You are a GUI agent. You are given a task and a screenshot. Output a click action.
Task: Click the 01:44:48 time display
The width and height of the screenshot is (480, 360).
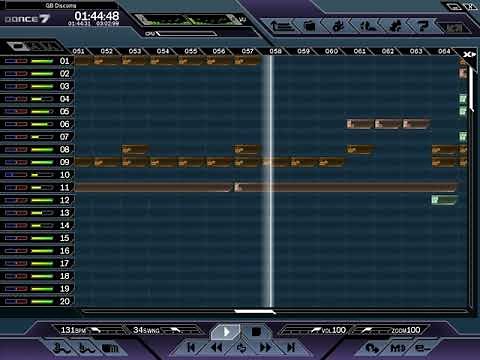coord(97,15)
